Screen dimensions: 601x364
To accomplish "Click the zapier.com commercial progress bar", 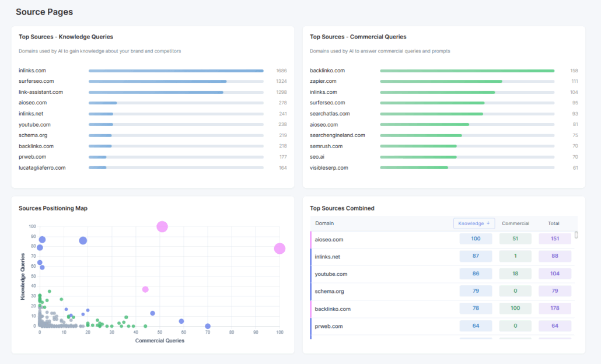I will click(x=467, y=81).
